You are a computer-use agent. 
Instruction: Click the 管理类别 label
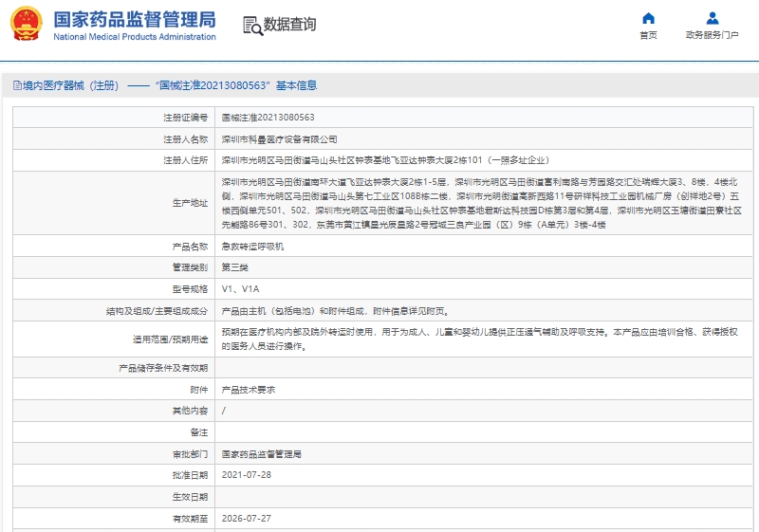[x=191, y=267]
